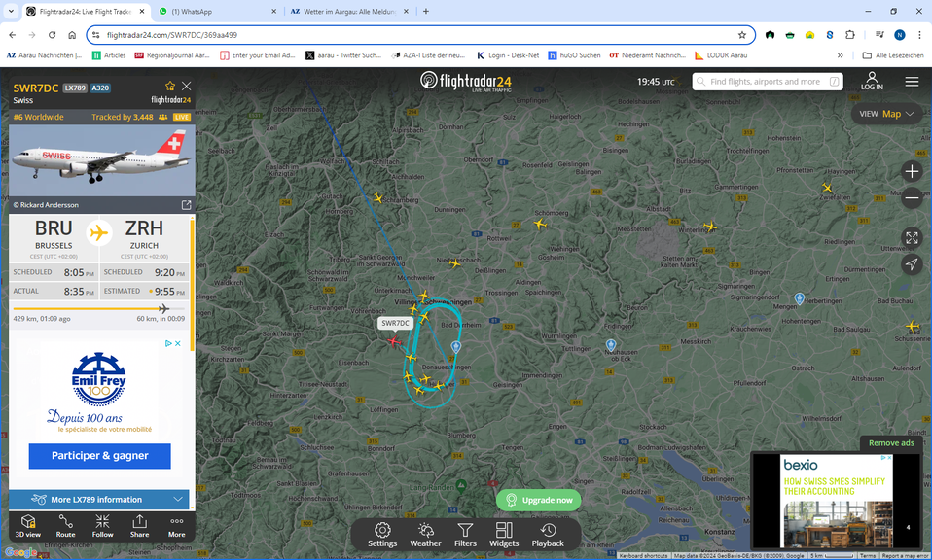Screen dimensions: 932x560
Task: Click the ZRH destination airport code
Action: click(x=144, y=228)
